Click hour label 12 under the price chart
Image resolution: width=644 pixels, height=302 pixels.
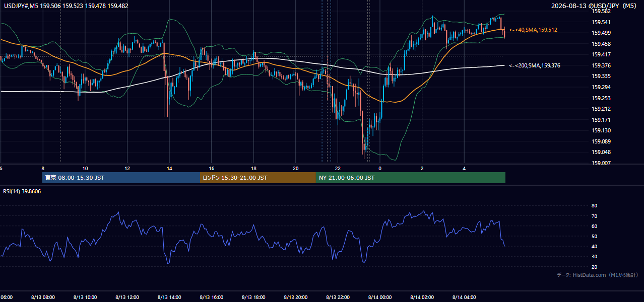tap(127, 169)
